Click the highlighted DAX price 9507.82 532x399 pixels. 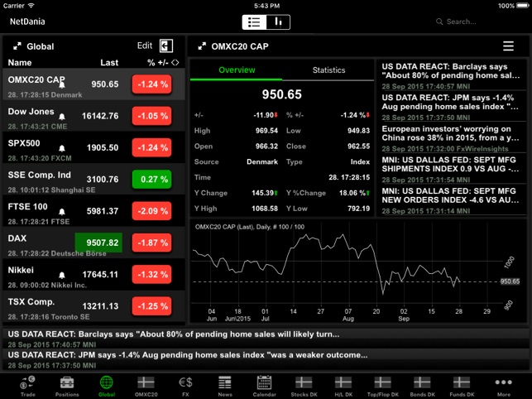click(98, 243)
